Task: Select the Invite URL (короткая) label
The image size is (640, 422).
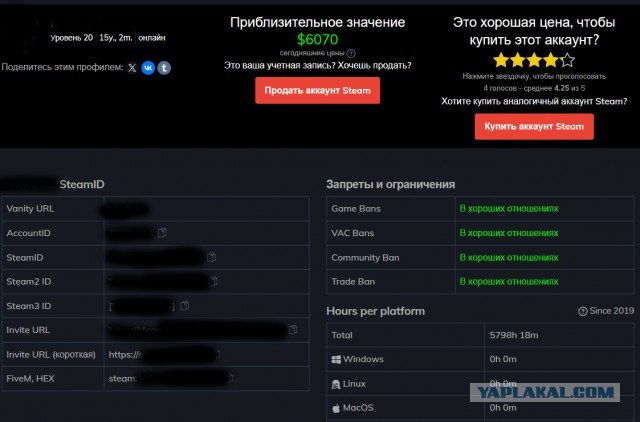Action: click(51, 355)
